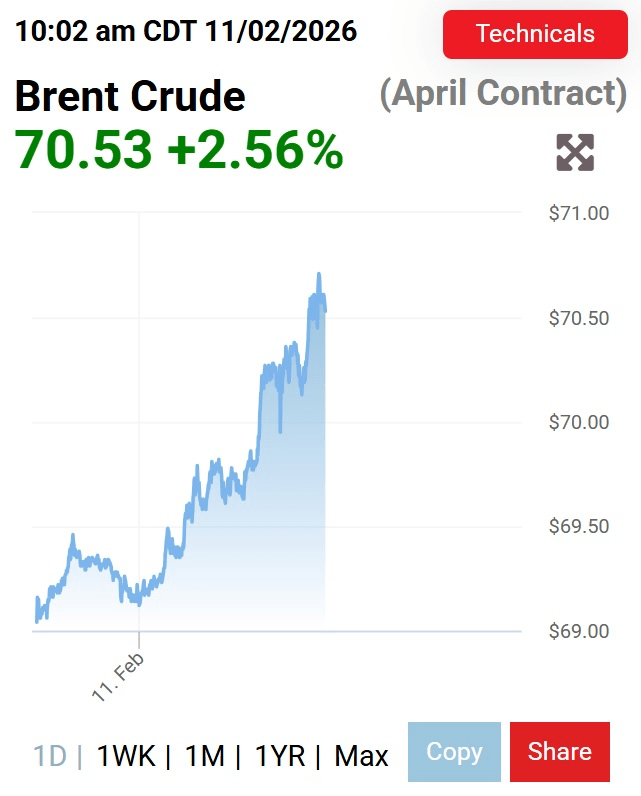Click the $70.50 axis label
This screenshot has height=796, width=641.
pyautogui.click(x=579, y=318)
